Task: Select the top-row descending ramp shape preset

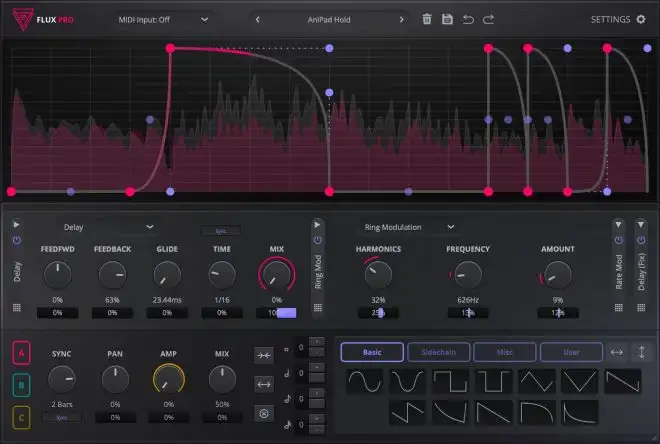Action: (623, 381)
